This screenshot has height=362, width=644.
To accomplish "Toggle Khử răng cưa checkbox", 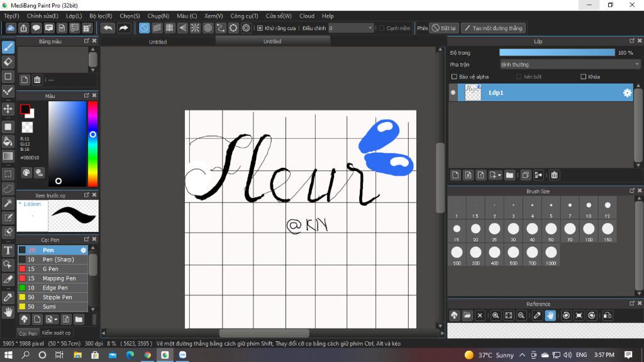I will click(x=260, y=28).
